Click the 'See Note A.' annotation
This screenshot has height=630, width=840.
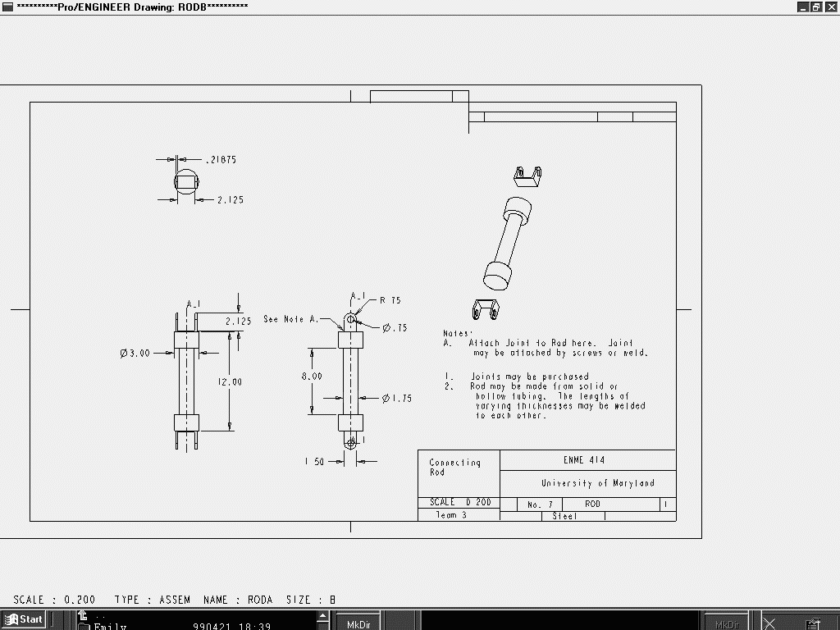tap(290, 319)
